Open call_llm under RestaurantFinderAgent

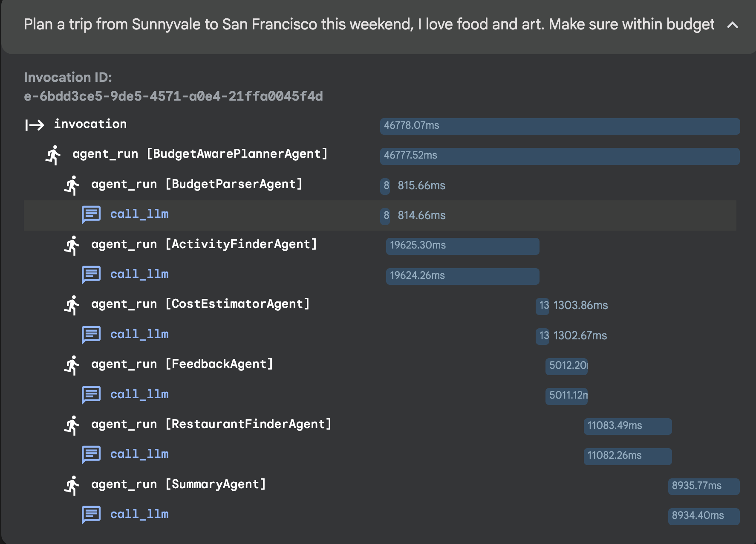(x=139, y=454)
